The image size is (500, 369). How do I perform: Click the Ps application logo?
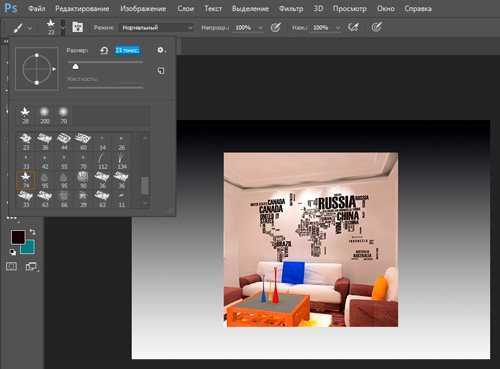coord(10,7)
